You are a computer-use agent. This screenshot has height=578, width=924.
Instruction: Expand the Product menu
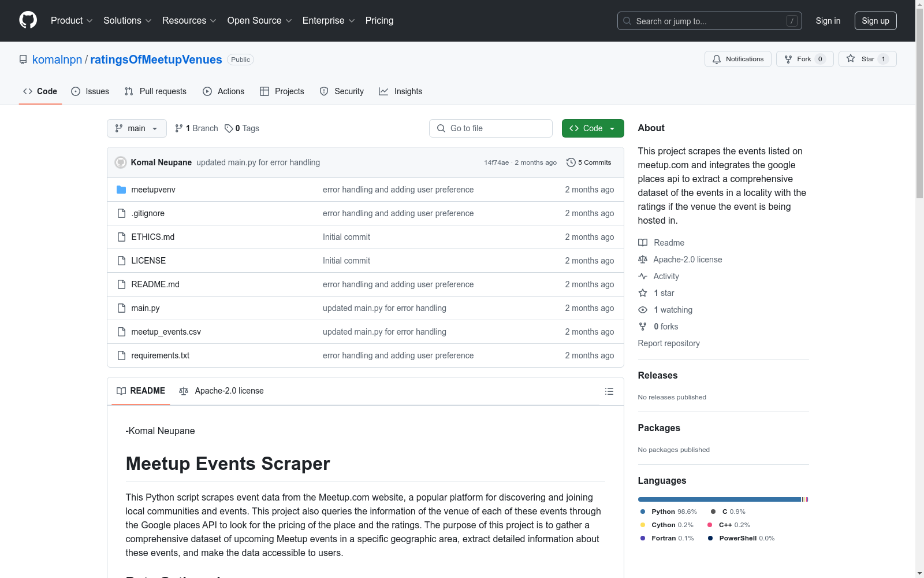click(x=72, y=21)
